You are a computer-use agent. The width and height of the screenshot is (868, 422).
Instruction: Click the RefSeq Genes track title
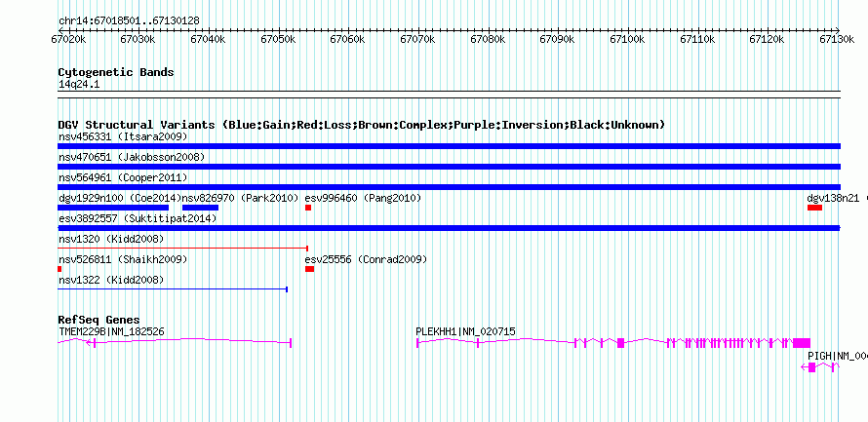tap(99, 320)
